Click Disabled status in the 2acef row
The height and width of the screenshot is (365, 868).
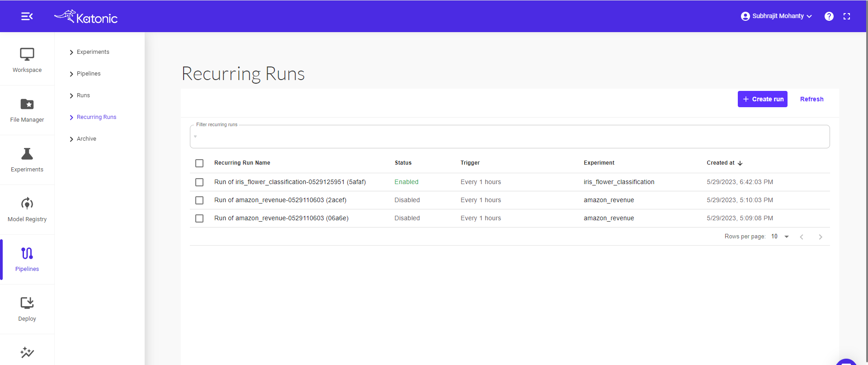click(x=407, y=200)
